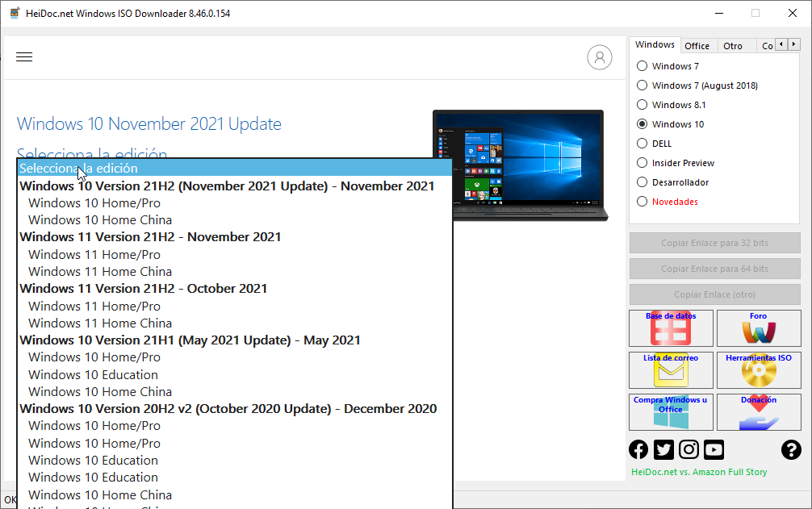Click the user account avatar icon
812x509 pixels.
click(x=599, y=57)
